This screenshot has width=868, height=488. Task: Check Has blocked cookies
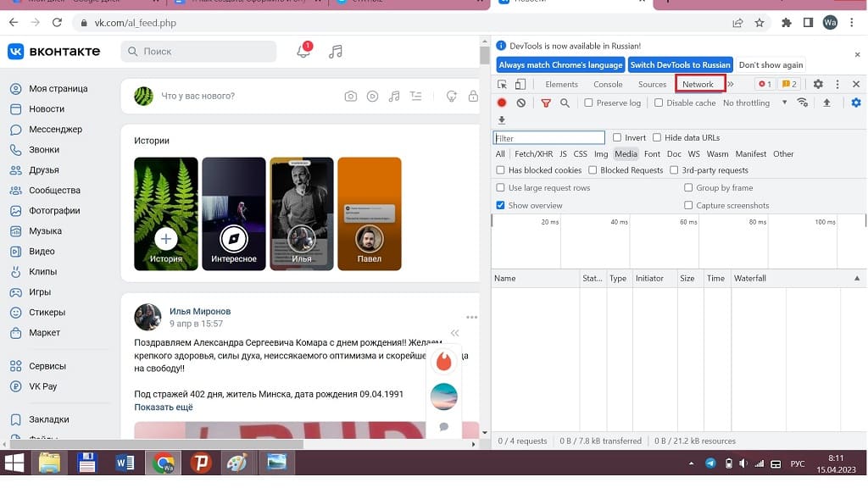click(x=500, y=170)
